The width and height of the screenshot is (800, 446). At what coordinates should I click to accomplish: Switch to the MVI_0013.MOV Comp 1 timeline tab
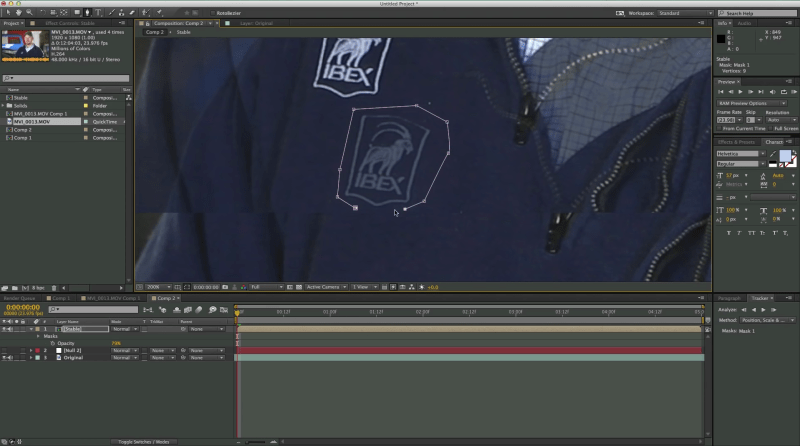point(113,298)
